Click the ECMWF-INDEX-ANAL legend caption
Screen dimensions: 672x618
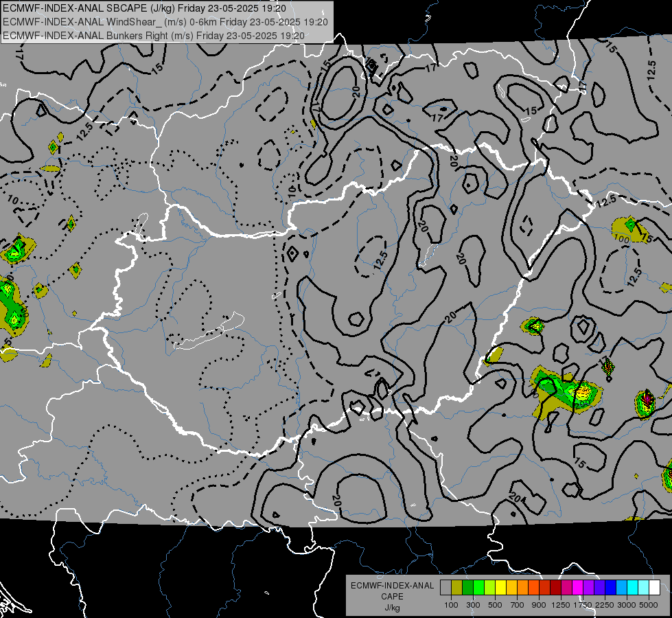pos(392,586)
